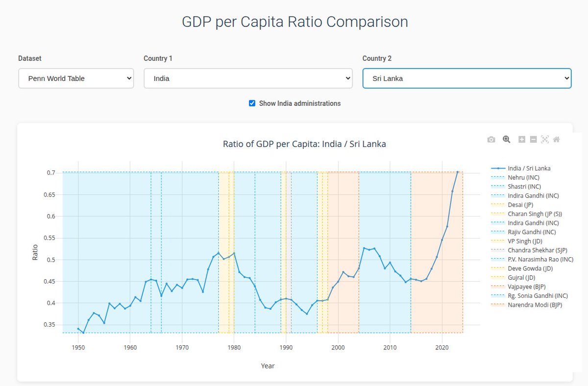The image size is (588, 386).
Task: Toggle Nehru (INC) legend entry
Action: click(x=523, y=177)
